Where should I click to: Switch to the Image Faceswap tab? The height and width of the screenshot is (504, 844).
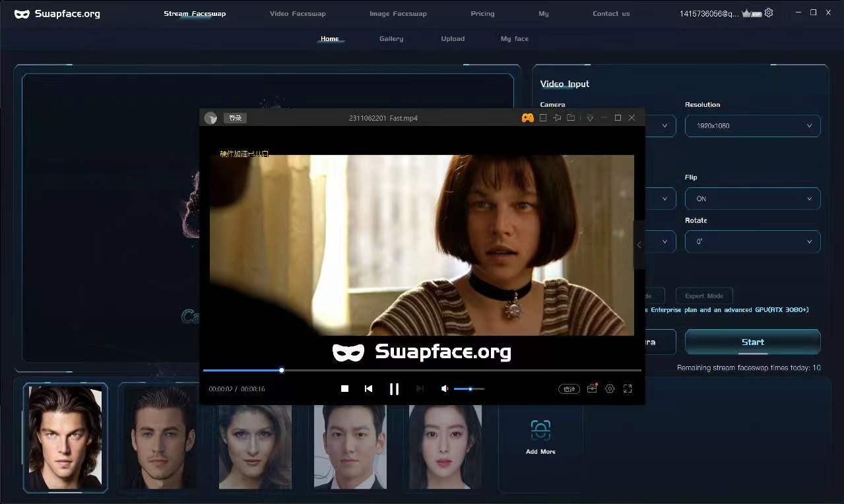point(398,13)
